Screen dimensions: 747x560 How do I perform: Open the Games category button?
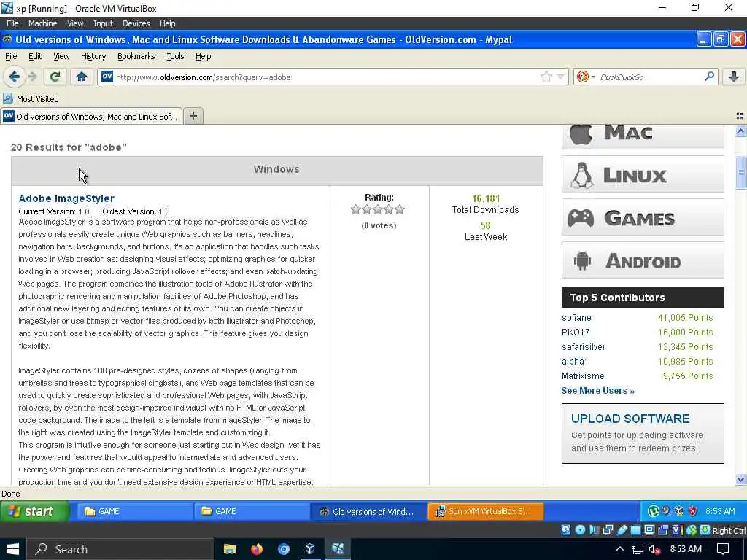(x=643, y=217)
